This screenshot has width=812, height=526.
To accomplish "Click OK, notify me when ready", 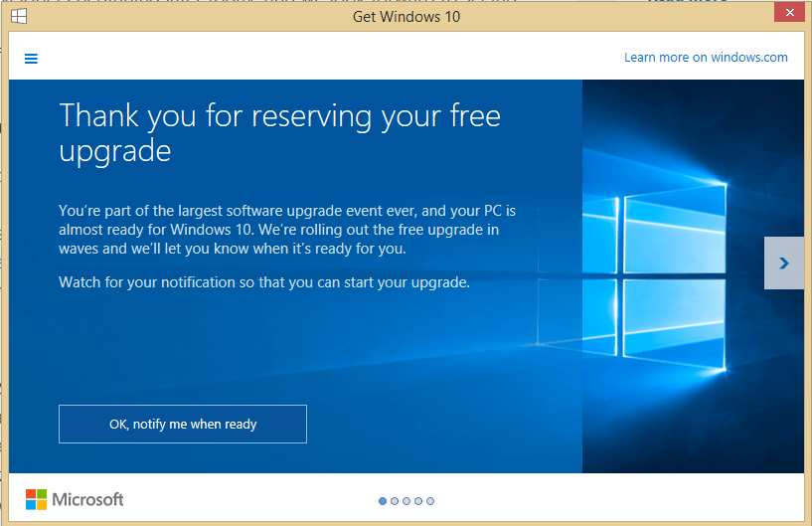I will (x=183, y=424).
